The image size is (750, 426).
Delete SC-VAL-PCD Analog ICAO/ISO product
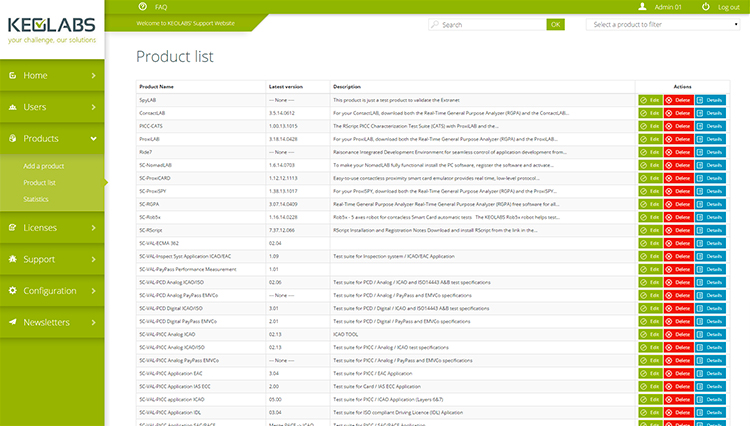(x=678, y=282)
